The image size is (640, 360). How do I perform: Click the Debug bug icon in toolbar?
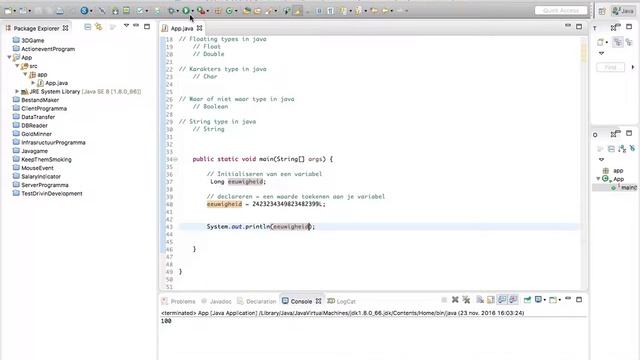coord(171,11)
